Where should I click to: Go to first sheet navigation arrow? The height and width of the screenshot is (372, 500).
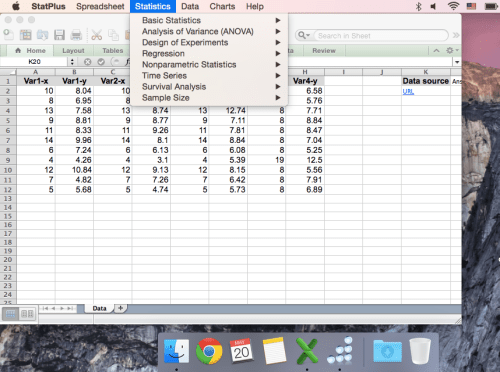tap(45, 308)
